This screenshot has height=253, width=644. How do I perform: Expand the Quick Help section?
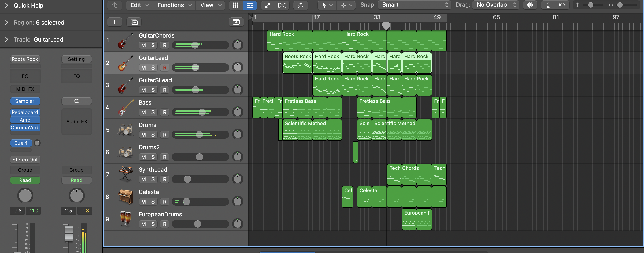point(7,5)
